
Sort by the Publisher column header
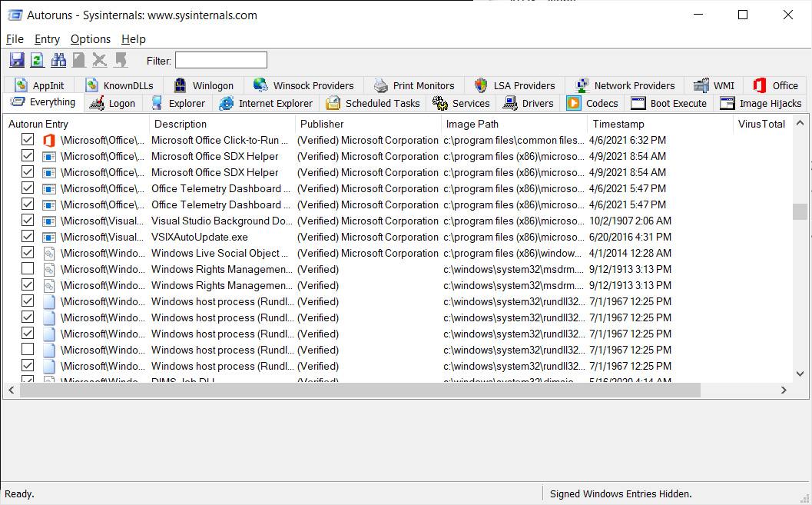[x=369, y=124]
